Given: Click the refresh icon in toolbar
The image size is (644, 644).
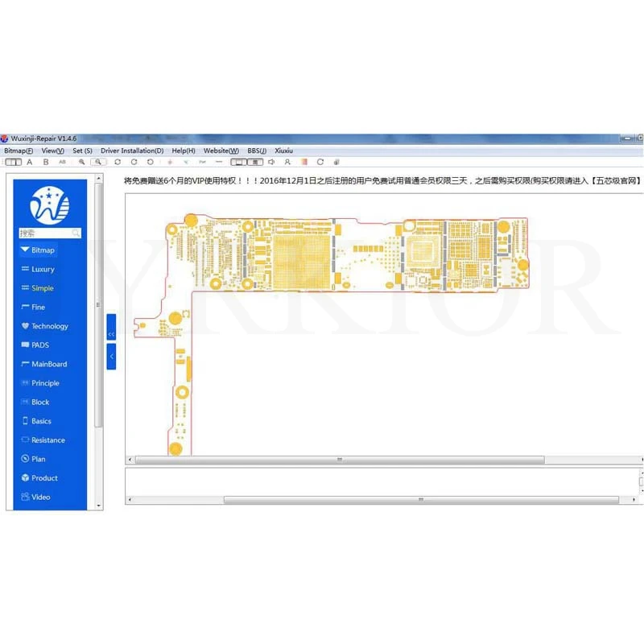Looking at the screenshot, I should coord(320,163).
